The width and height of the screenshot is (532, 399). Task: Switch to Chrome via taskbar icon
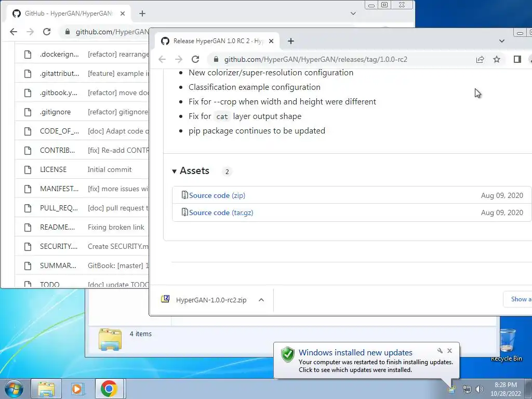click(x=110, y=389)
